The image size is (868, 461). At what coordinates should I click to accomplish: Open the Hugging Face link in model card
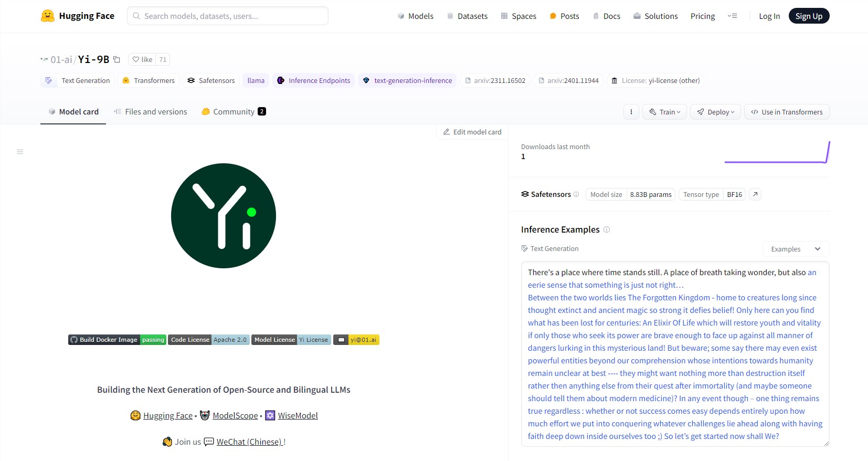168,416
